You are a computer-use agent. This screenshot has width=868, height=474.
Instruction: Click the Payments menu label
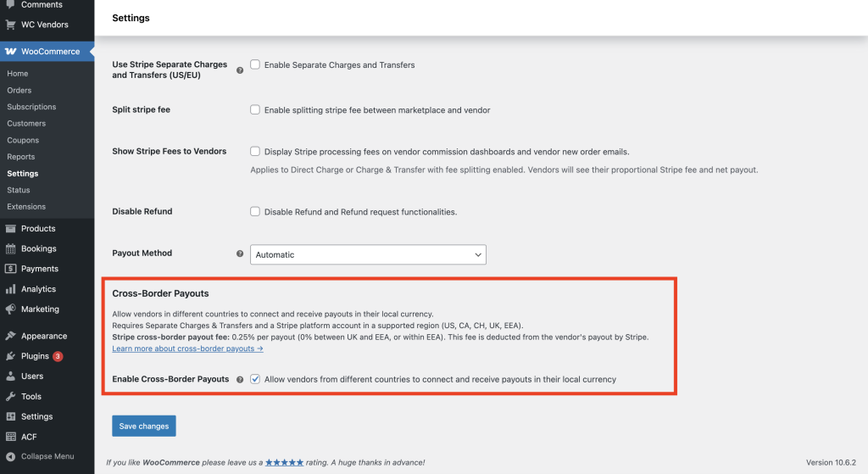(40, 269)
